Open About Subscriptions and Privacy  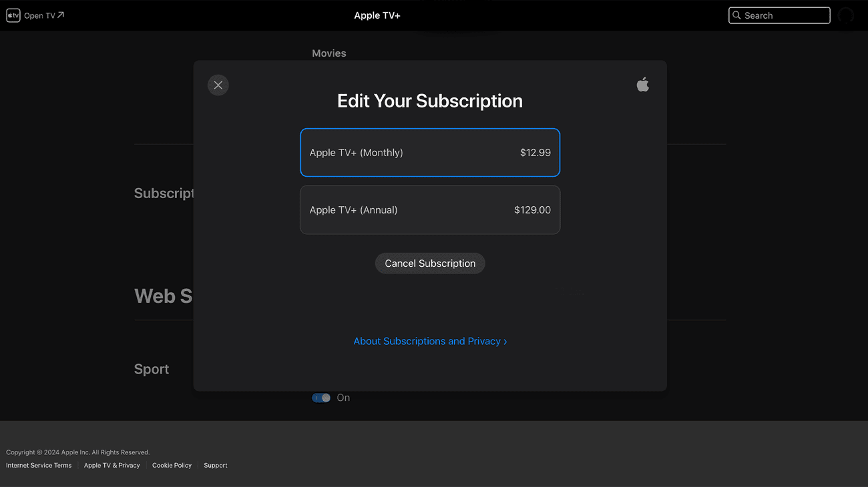(426, 341)
